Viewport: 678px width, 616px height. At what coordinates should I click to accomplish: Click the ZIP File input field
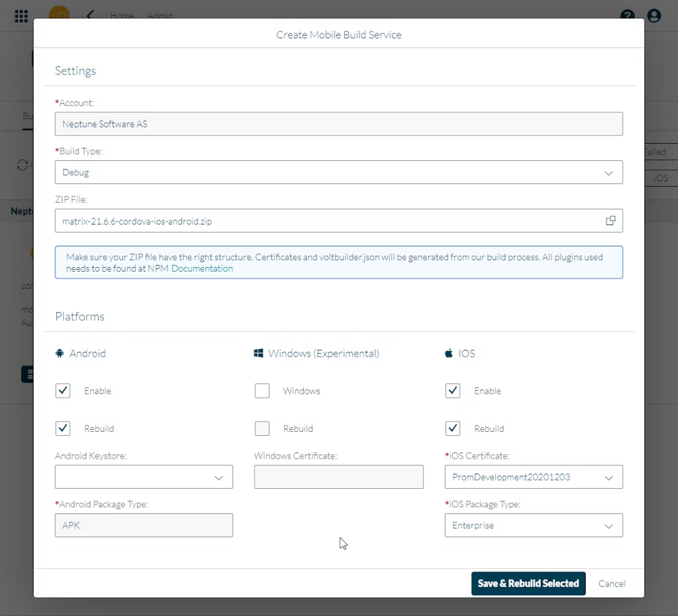click(328, 221)
